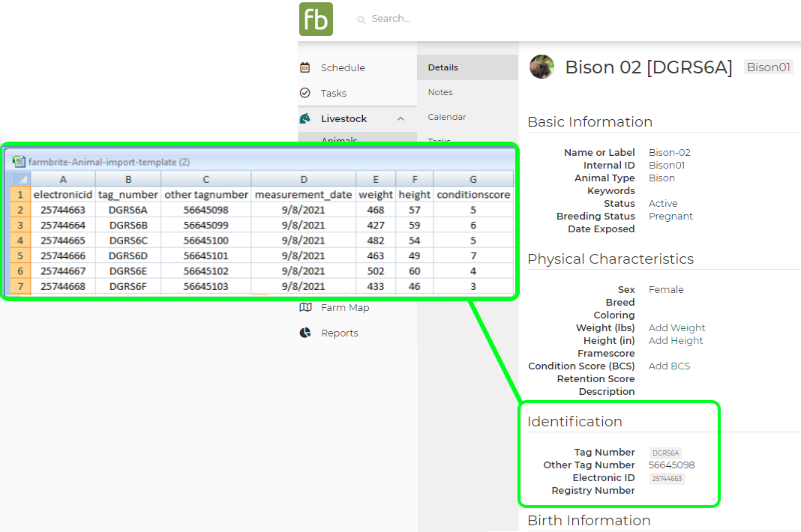801x532 pixels.
Task: Select spreadsheet column B header
Action: pyautogui.click(x=128, y=179)
